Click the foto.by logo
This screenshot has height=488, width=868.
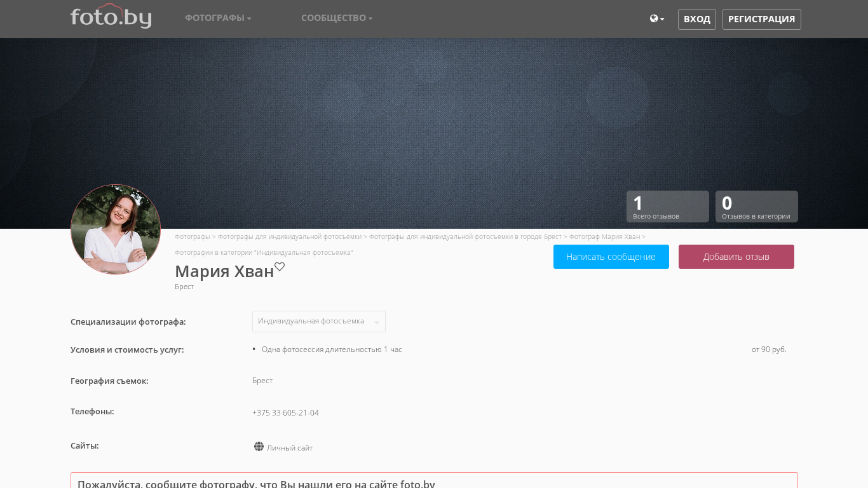pyautogui.click(x=111, y=17)
